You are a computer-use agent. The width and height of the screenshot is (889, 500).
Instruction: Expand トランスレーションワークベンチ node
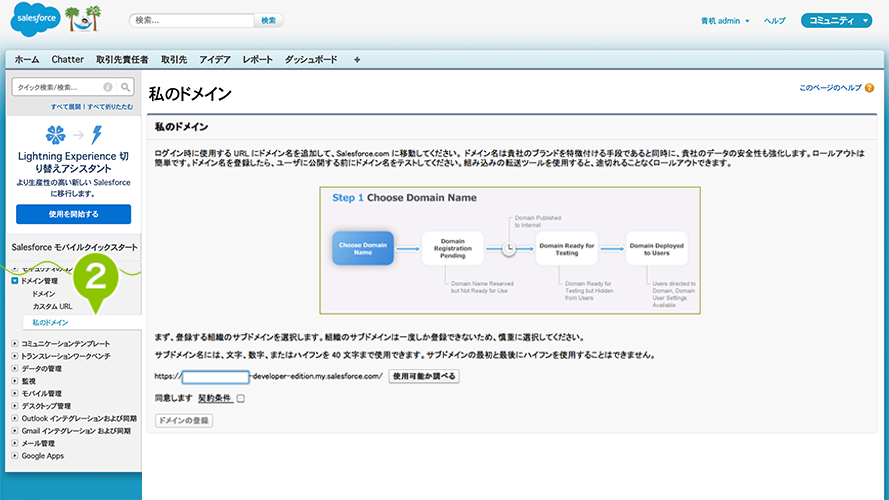pos(15,356)
